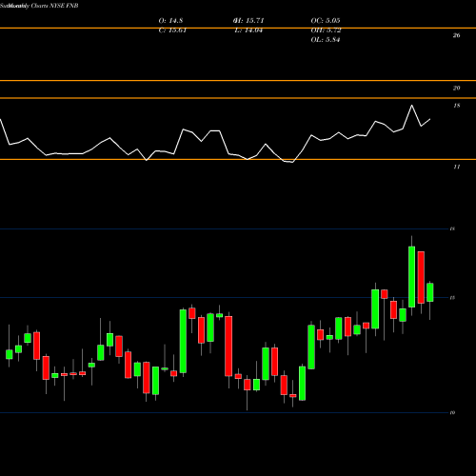This screenshot has width=476, height=476.
Task: Click the '10' label on the candlestick price axis
Action: 452,413
